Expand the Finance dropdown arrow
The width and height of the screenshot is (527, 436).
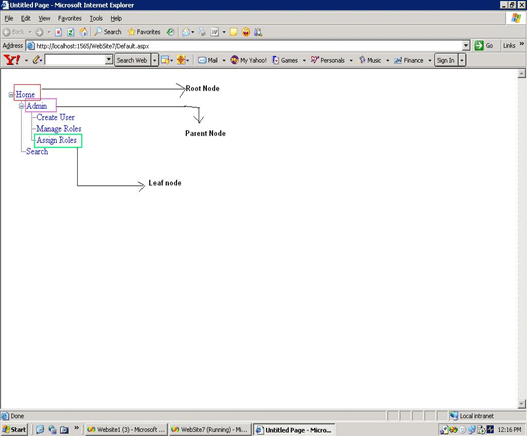[430, 60]
